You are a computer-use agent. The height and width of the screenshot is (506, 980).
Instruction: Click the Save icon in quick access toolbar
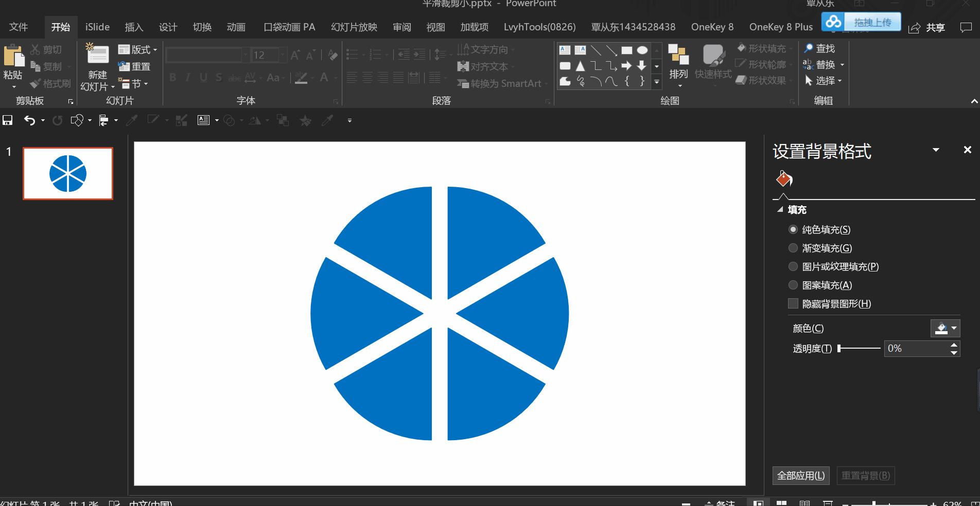click(x=8, y=120)
